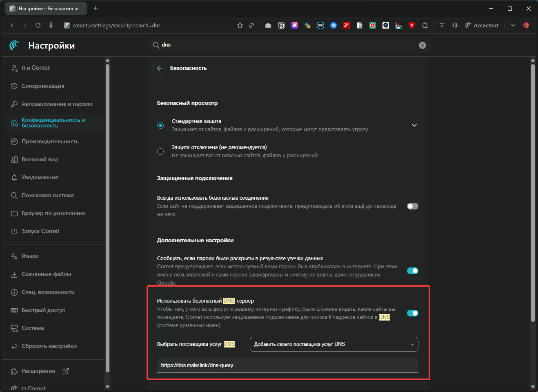Развернуть подробности Стандартной защиты
This screenshot has height=392, width=538.
coord(414,125)
